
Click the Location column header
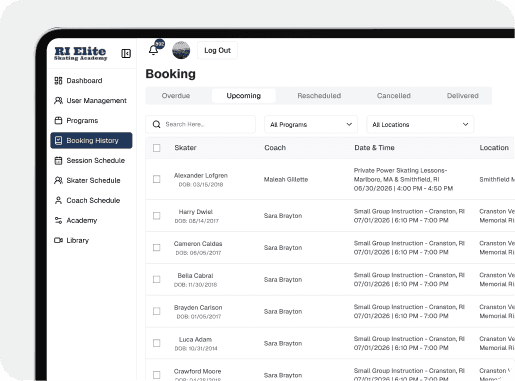[494, 148]
